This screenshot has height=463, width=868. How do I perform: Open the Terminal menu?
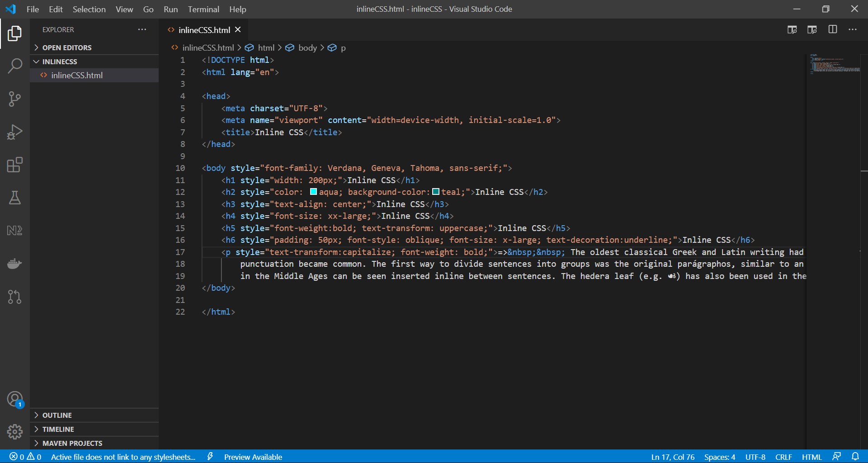click(203, 9)
